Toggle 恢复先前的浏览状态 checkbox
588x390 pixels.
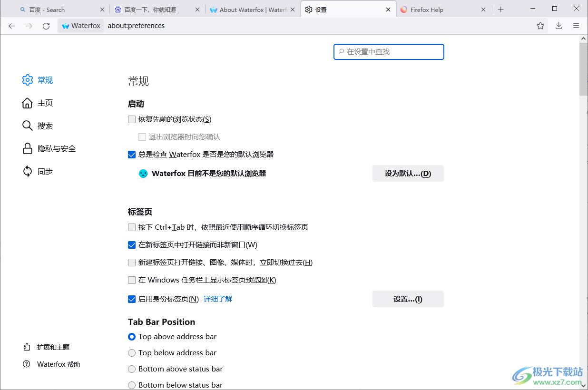132,119
